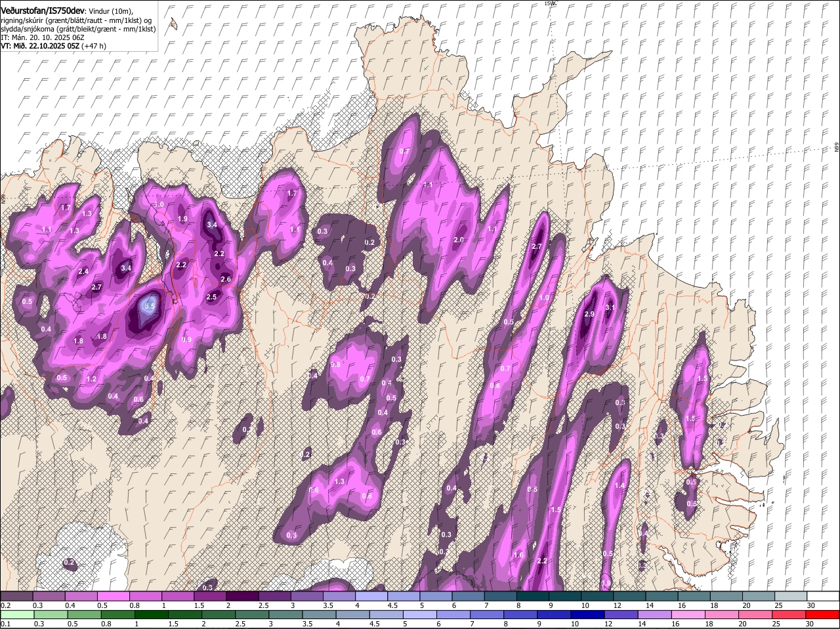840x629 pixels.
Task: Click the 2.0 map value label
Action: pyautogui.click(x=459, y=240)
